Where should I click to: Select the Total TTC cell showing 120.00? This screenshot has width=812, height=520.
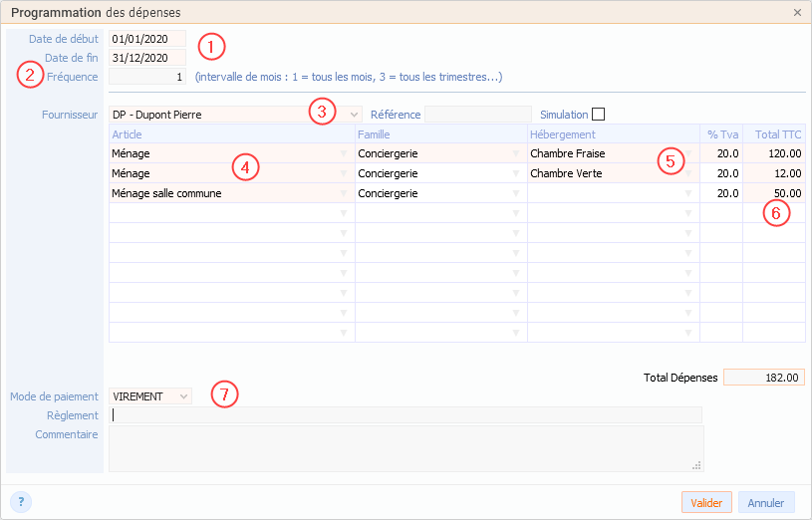click(x=773, y=153)
